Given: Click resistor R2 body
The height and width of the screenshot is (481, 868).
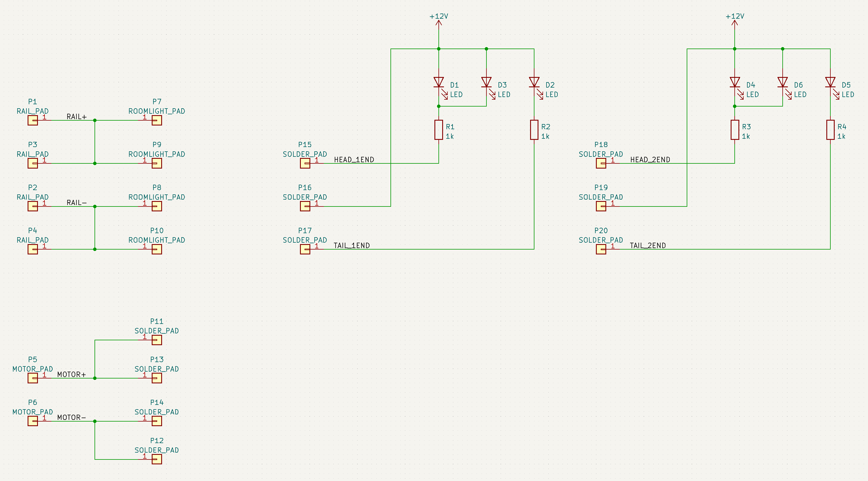Looking at the screenshot, I should tap(534, 130).
